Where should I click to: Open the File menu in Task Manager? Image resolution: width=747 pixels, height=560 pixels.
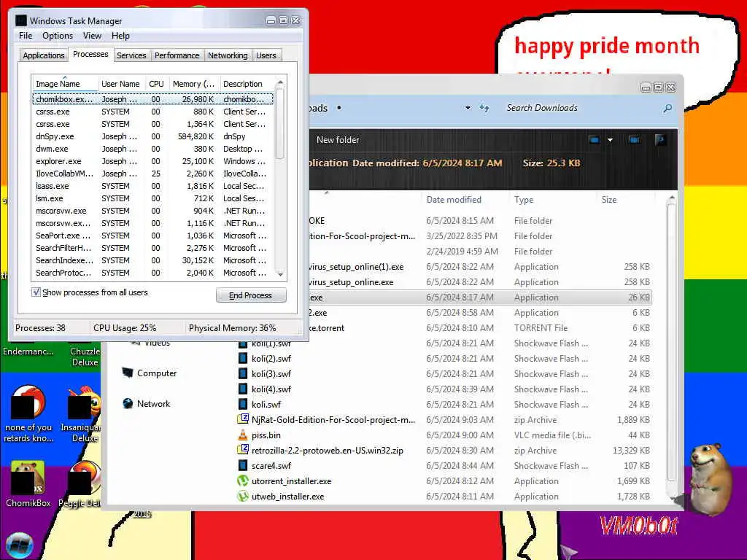tap(26, 36)
